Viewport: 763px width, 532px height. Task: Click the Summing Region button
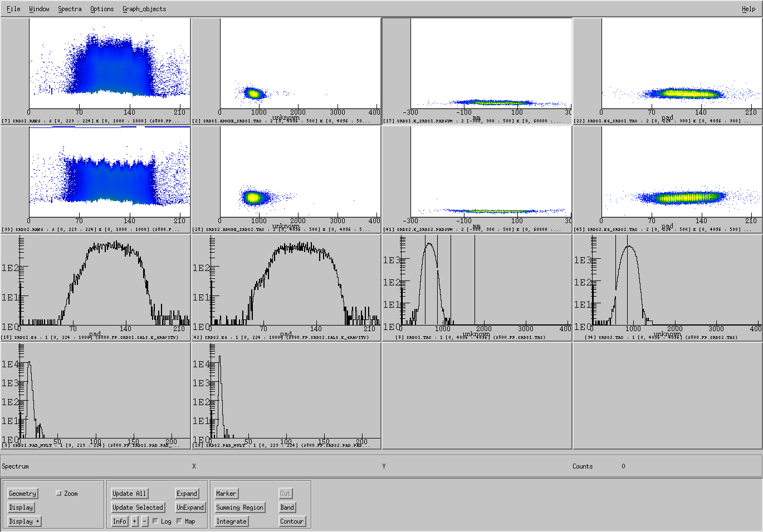click(x=239, y=508)
